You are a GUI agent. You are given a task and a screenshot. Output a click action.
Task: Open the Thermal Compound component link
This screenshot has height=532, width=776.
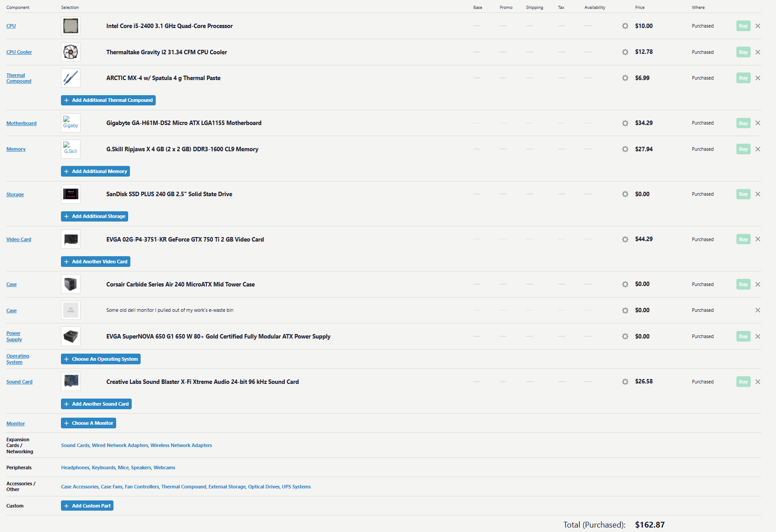pos(19,78)
